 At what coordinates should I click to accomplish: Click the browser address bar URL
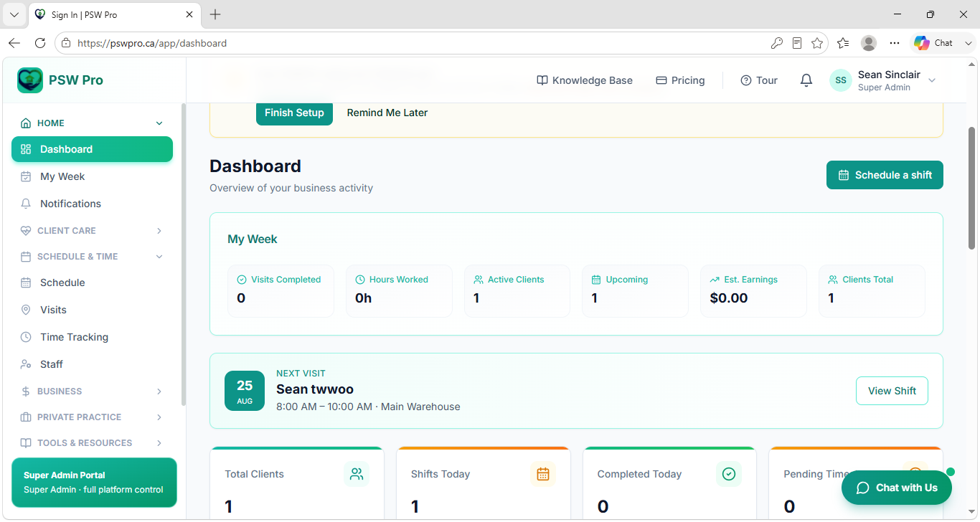(152, 43)
